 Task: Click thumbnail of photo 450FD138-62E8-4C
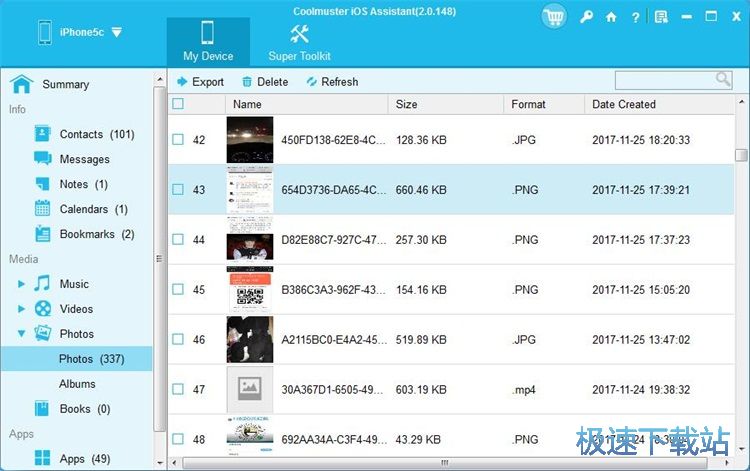[x=250, y=140]
